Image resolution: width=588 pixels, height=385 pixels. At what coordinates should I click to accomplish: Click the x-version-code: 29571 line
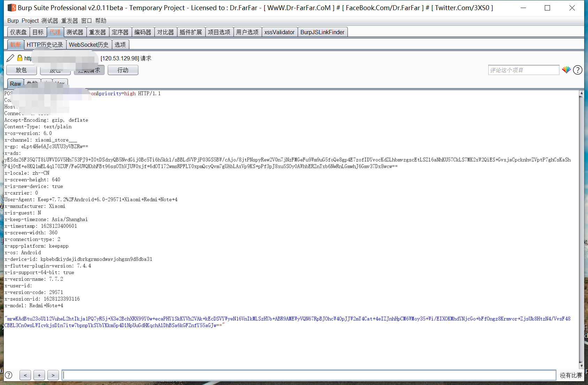pyautogui.click(x=34, y=292)
